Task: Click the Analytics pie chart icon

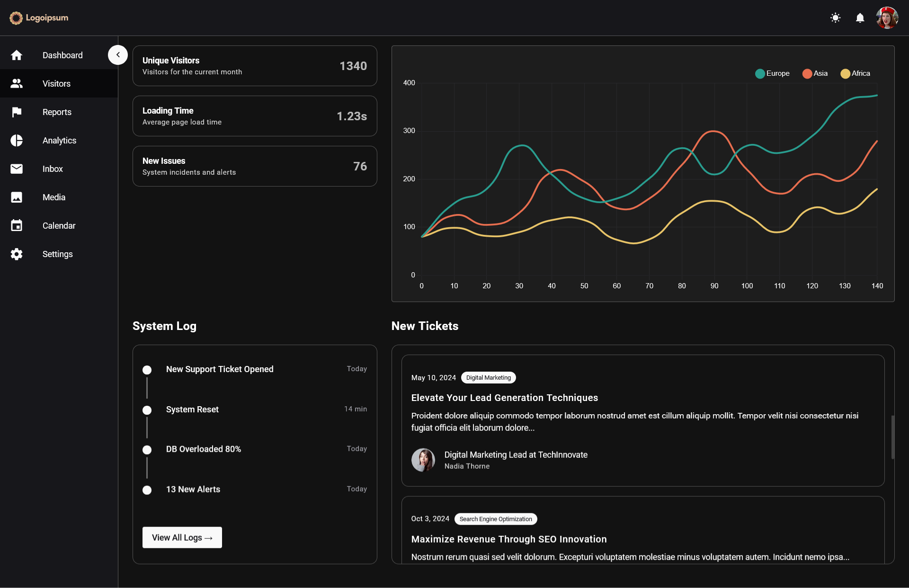Action: (17, 141)
